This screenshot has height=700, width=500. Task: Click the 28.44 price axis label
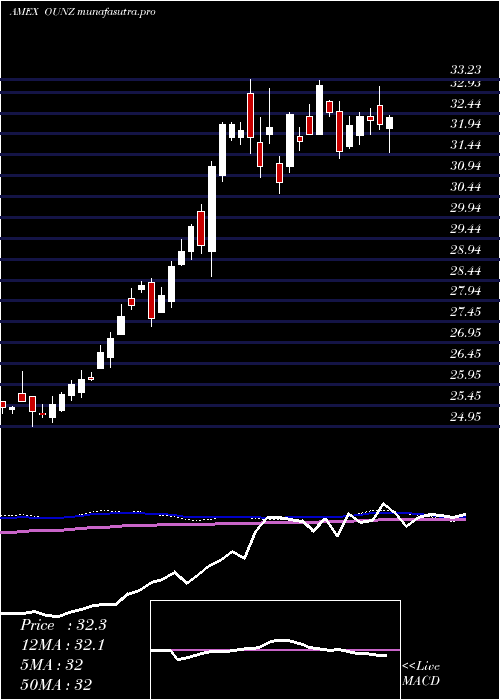[466, 271]
